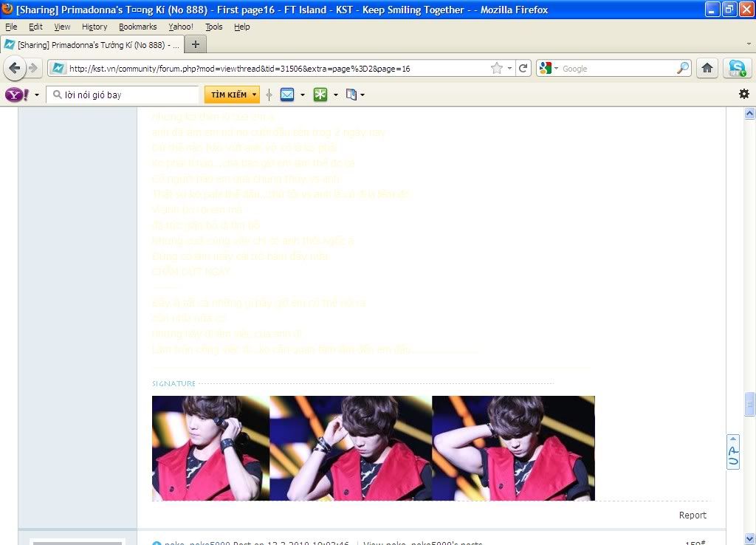Click the UP back-to-top icon

[733, 452]
